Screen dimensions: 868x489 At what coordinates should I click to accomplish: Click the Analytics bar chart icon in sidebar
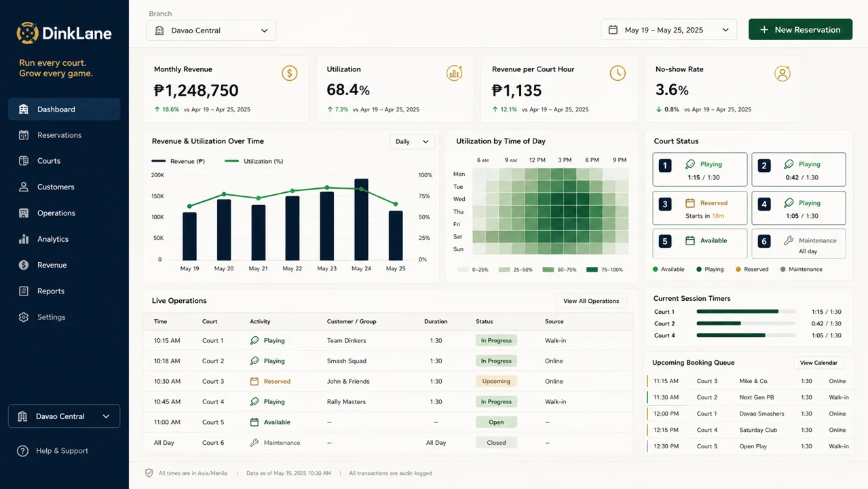point(24,239)
